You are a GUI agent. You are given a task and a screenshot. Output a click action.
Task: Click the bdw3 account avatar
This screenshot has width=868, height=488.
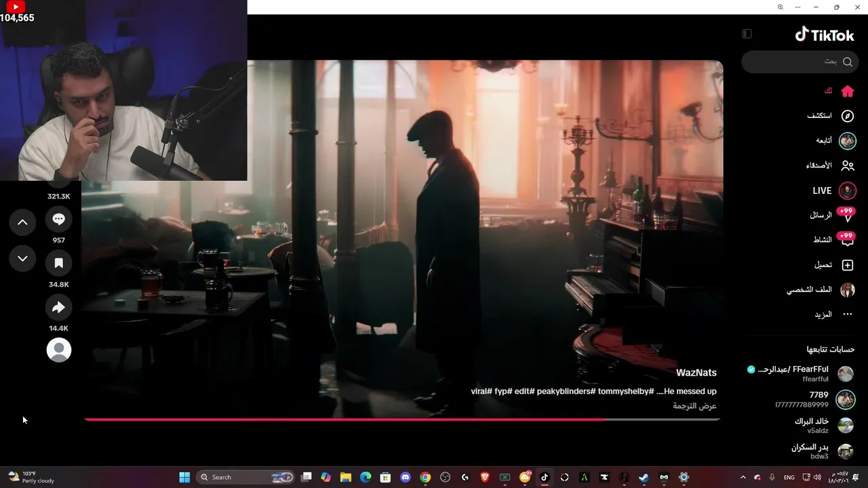pyautogui.click(x=846, y=451)
